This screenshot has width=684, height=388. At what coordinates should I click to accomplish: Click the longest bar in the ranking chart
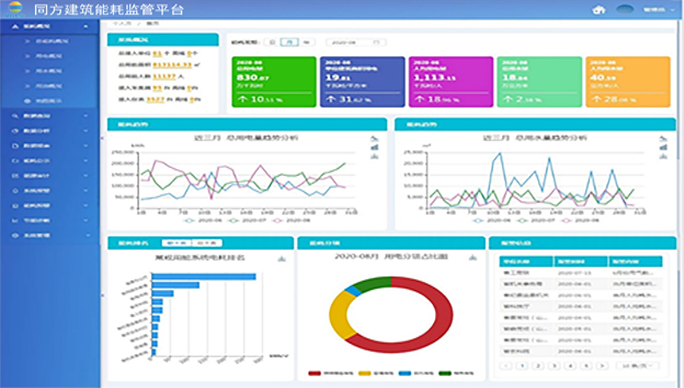[x=204, y=277]
